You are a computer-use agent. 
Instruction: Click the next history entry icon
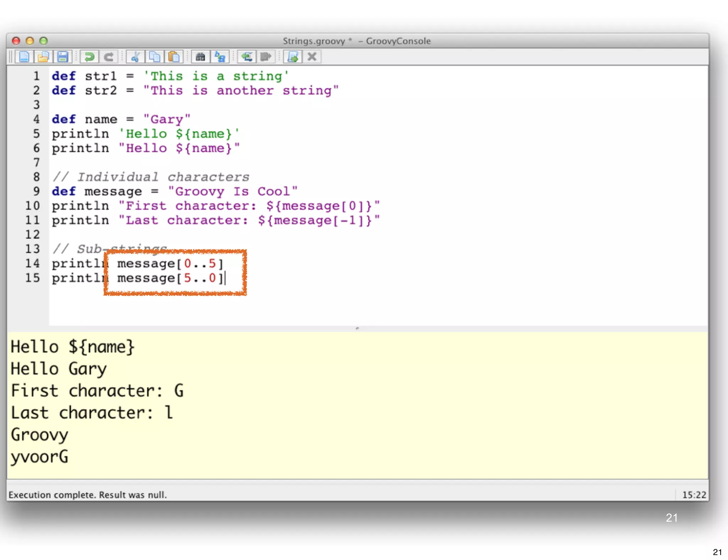click(x=266, y=57)
